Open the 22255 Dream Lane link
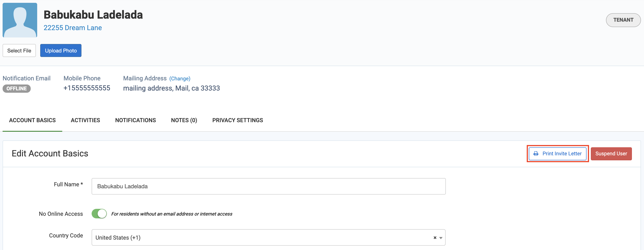Image resolution: width=644 pixels, height=250 pixels. [73, 28]
